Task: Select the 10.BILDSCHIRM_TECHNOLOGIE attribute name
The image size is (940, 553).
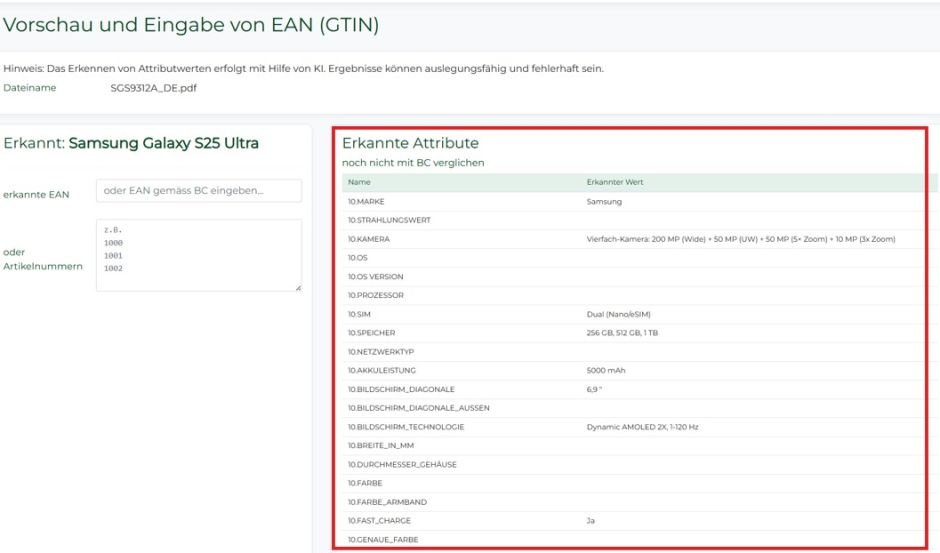Action: pos(406,427)
